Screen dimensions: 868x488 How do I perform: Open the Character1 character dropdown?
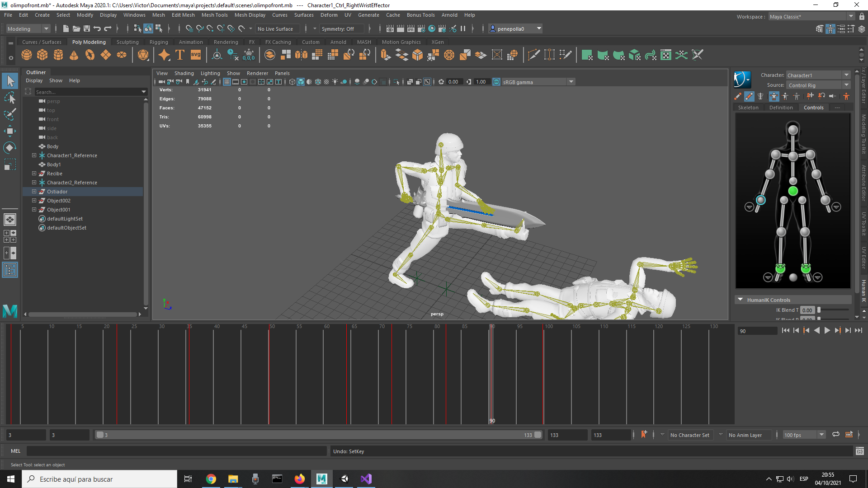(818, 75)
